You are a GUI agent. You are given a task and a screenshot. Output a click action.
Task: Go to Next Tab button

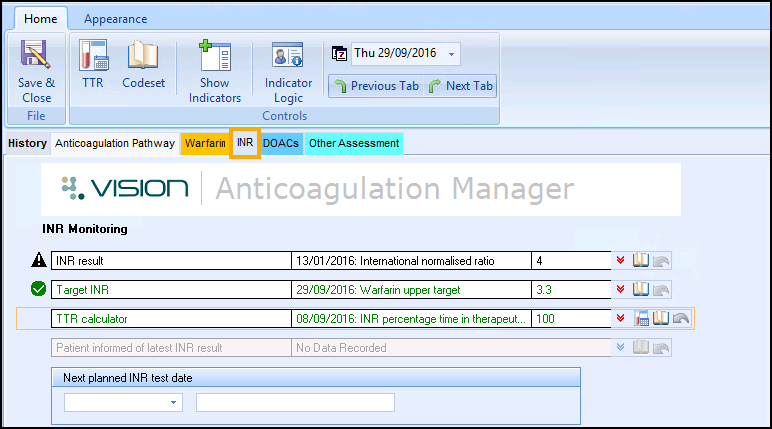[461, 86]
